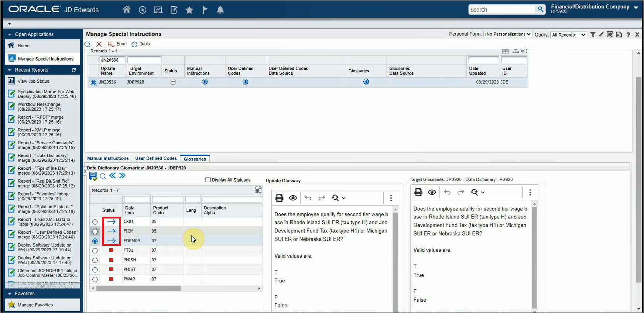The image size is (644, 313).
Task: Open more options in Target Glossaries editor
Action: (x=530, y=192)
